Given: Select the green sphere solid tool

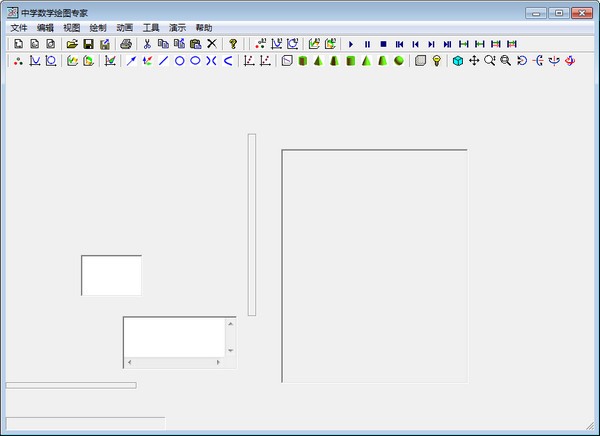Looking at the screenshot, I should [399, 61].
